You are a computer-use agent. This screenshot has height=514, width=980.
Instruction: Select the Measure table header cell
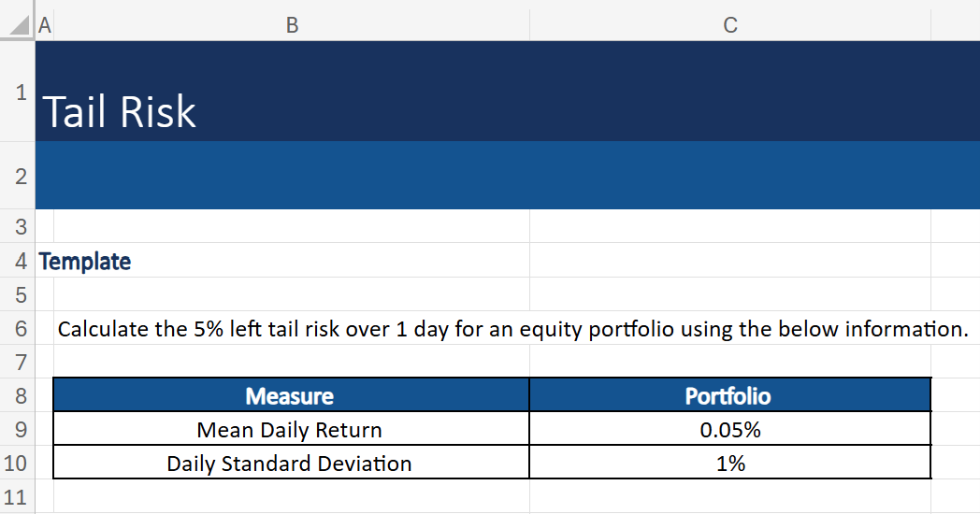(290, 396)
